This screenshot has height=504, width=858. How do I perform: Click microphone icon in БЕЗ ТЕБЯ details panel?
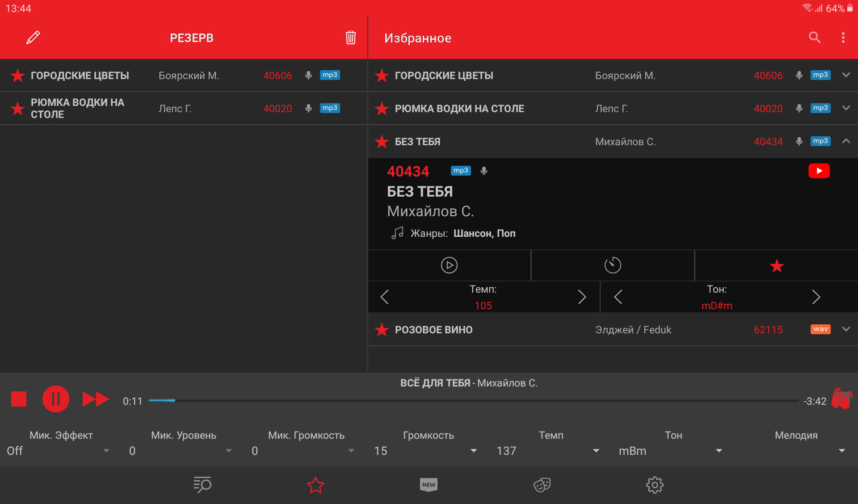click(x=484, y=171)
